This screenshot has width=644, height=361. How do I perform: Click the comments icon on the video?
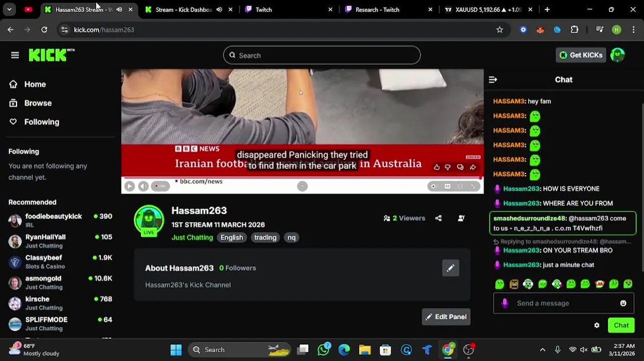(460, 167)
